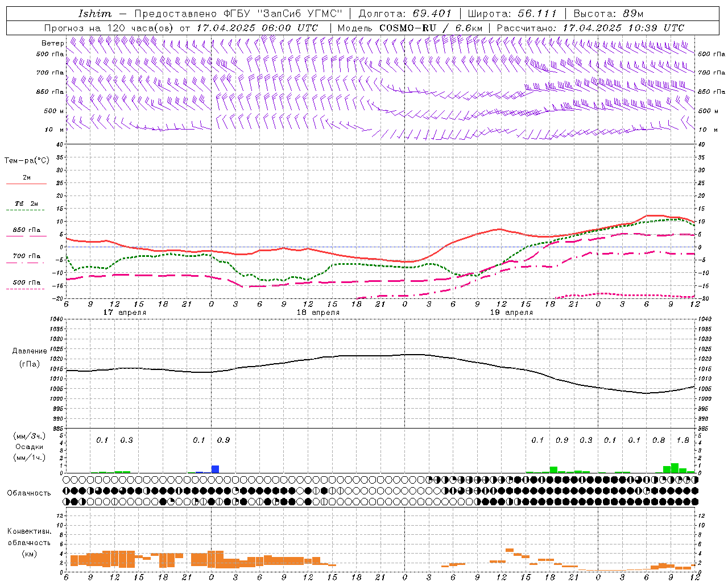728x582 pixels.
Task: Click the "Прогноз на 120 часа(ов)" forecast text
Action: point(110,28)
